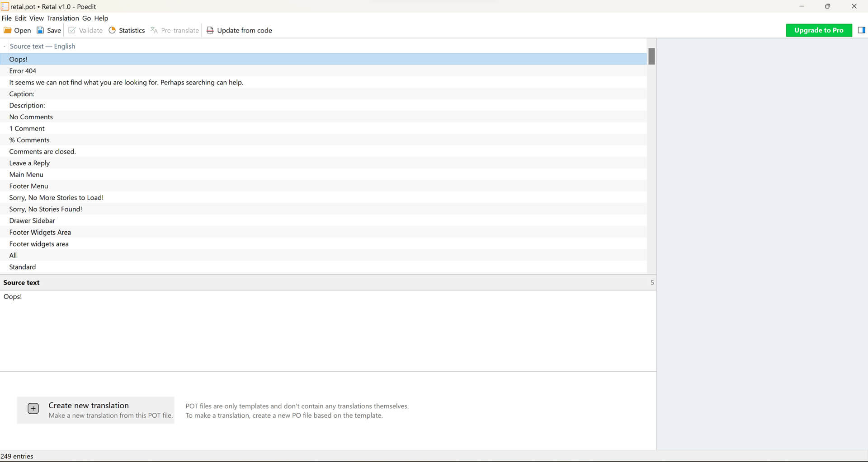
Task: Select 'Comments are closed.' entry
Action: tap(323, 151)
